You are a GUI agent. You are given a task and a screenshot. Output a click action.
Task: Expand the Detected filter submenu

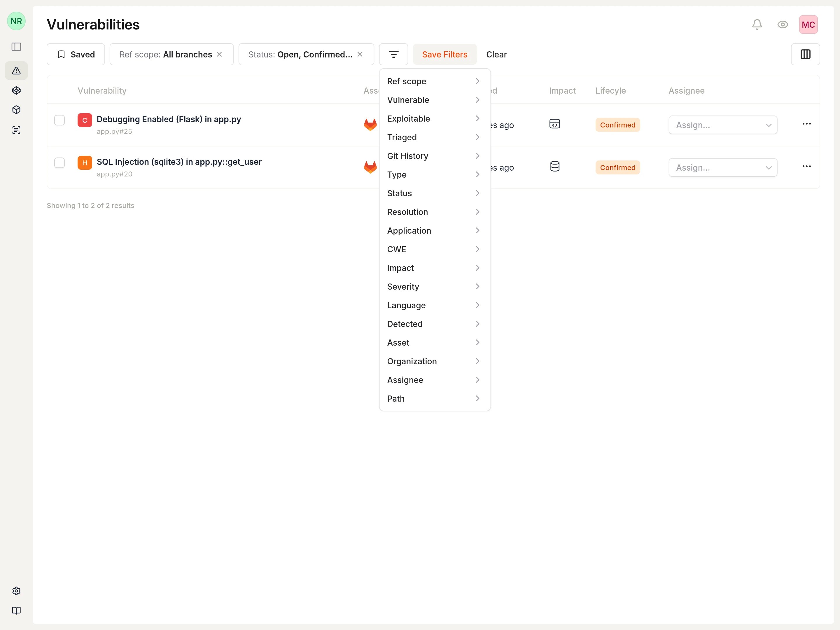coord(435,323)
